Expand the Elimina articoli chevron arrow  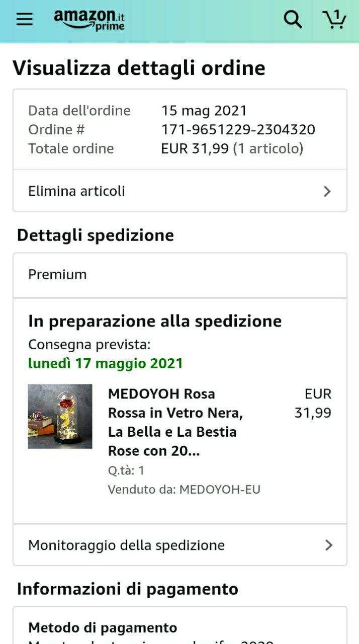327,191
